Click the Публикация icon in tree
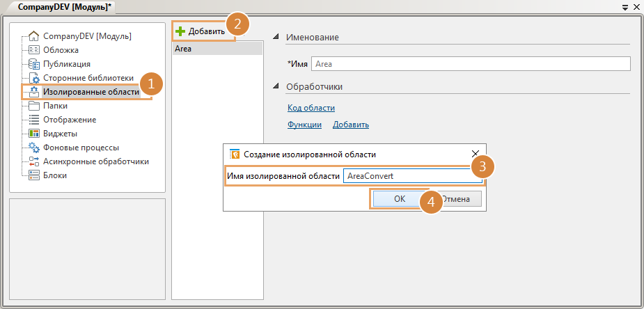Viewport: 644px width, 309px height. coord(33,64)
